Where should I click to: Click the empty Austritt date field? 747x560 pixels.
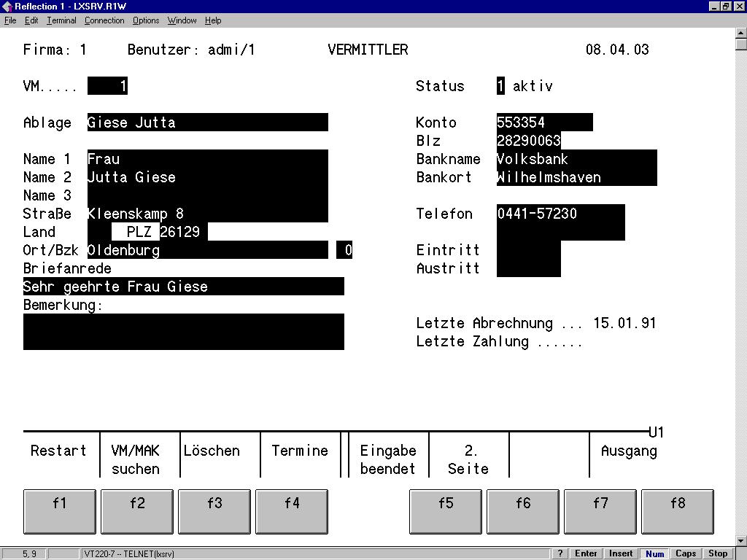(529, 268)
